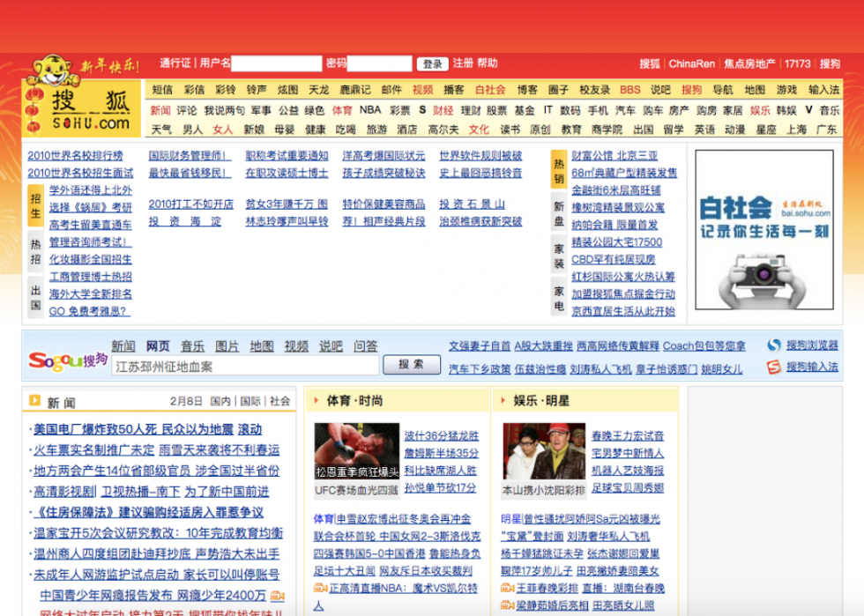Open the UFC fight photo thumbnail
The width and height of the screenshot is (864, 616).
click(x=356, y=450)
